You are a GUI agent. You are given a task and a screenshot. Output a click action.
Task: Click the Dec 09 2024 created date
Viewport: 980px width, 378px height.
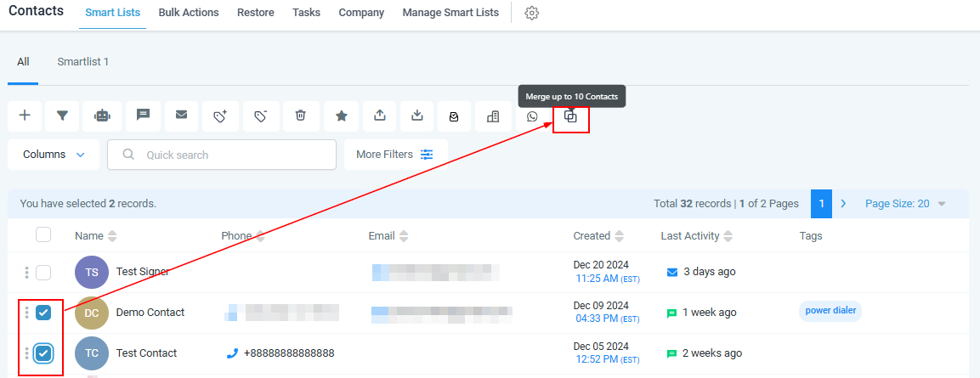point(601,306)
